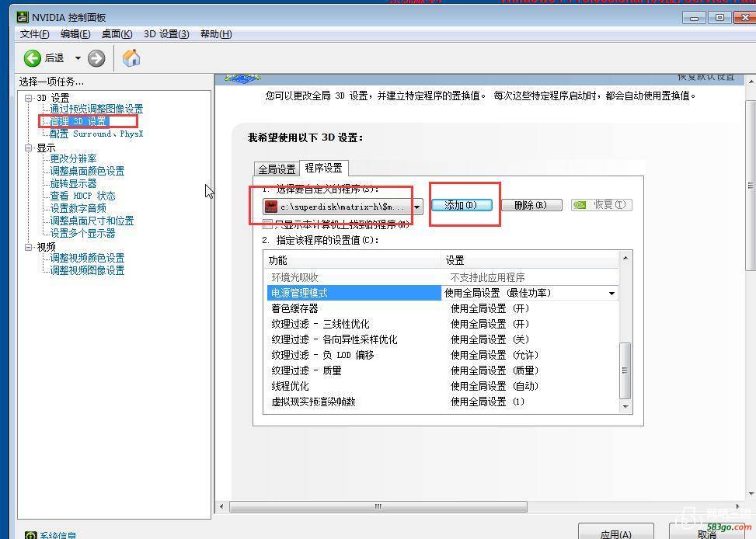
Task: Open the 帮助(H) menu
Action: [x=216, y=34]
